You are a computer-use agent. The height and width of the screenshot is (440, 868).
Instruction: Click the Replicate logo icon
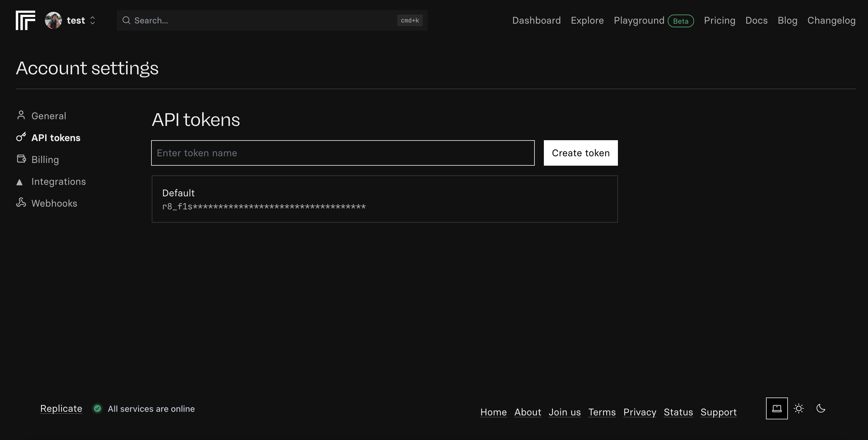coord(25,20)
